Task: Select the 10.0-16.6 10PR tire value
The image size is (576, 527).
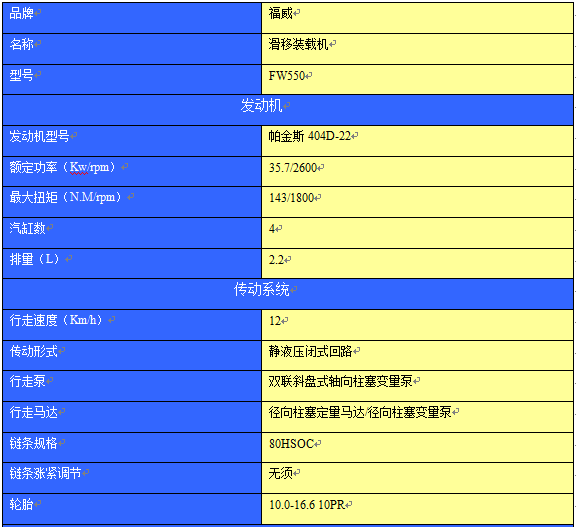Action: point(307,505)
